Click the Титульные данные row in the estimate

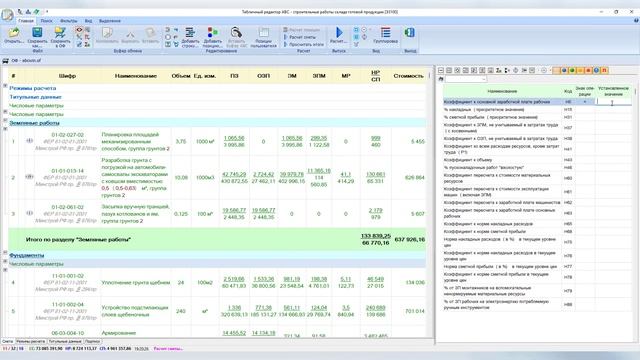tap(36, 97)
